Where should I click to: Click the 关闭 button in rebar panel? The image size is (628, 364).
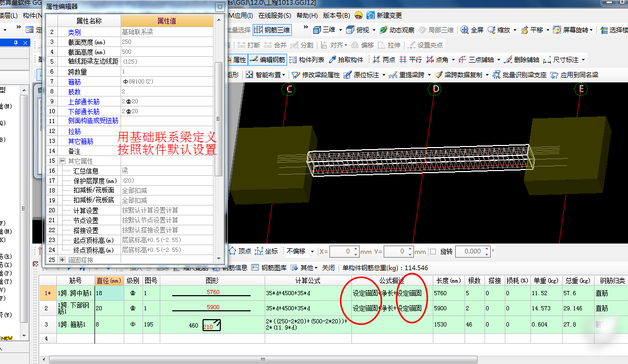tap(328, 268)
